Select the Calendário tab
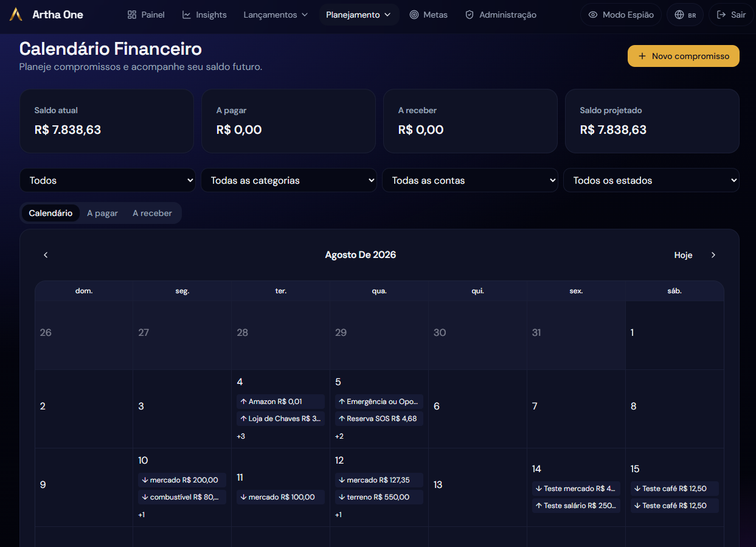Image resolution: width=756 pixels, height=547 pixels. tap(50, 213)
